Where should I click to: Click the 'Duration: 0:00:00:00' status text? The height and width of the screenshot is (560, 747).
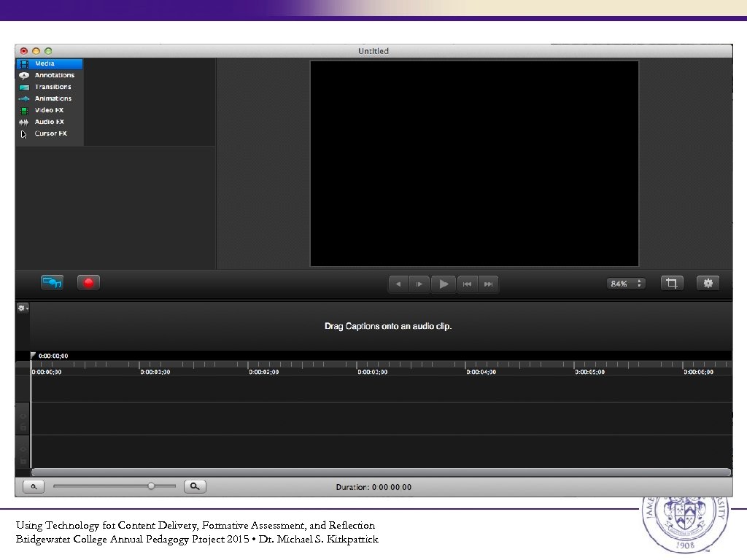click(x=373, y=487)
